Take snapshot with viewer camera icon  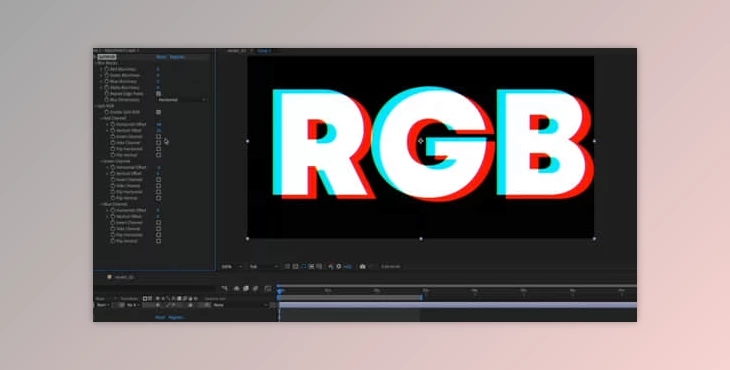coord(362,267)
